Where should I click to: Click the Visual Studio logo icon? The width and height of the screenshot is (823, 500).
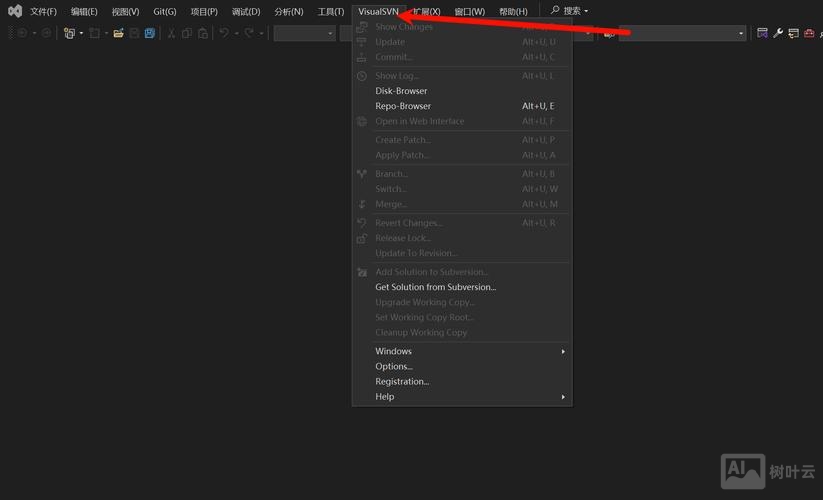14,11
